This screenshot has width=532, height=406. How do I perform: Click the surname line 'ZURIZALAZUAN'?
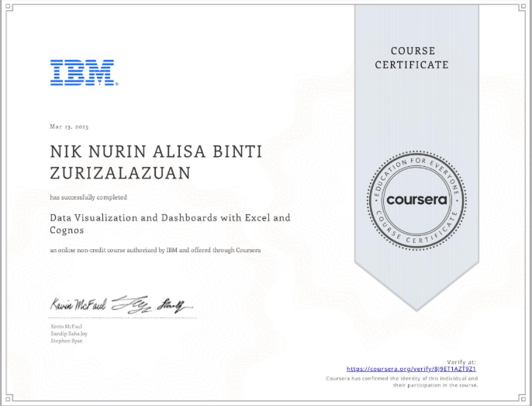click(x=120, y=173)
